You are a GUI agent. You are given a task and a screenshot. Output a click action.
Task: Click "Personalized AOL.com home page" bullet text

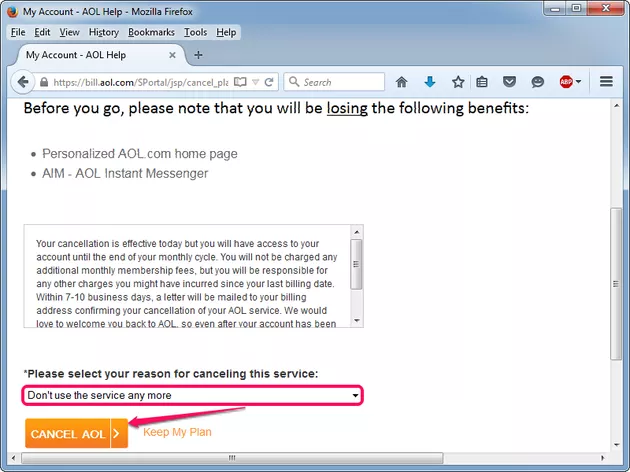pyautogui.click(x=140, y=153)
